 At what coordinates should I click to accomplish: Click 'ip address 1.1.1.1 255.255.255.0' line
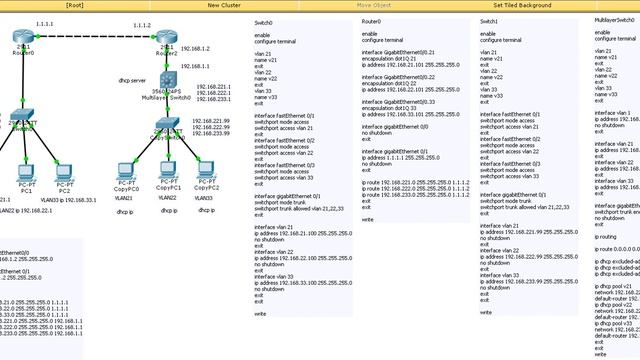pyautogui.click(x=401, y=158)
